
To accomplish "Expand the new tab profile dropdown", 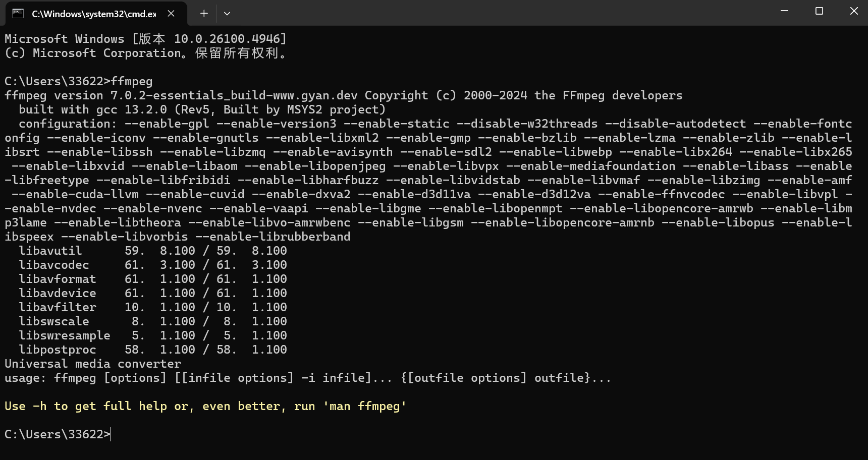I will click(227, 14).
